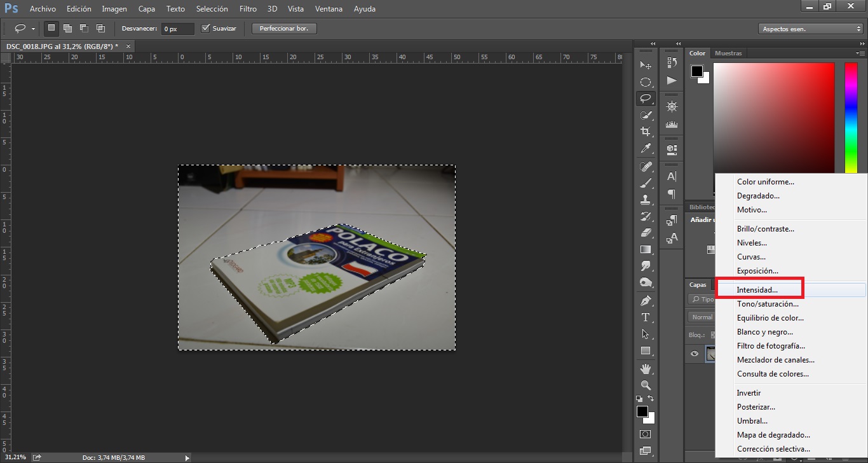Select the Horizontal Type tool
Viewport: 868px width, 463px height.
(x=646, y=317)
